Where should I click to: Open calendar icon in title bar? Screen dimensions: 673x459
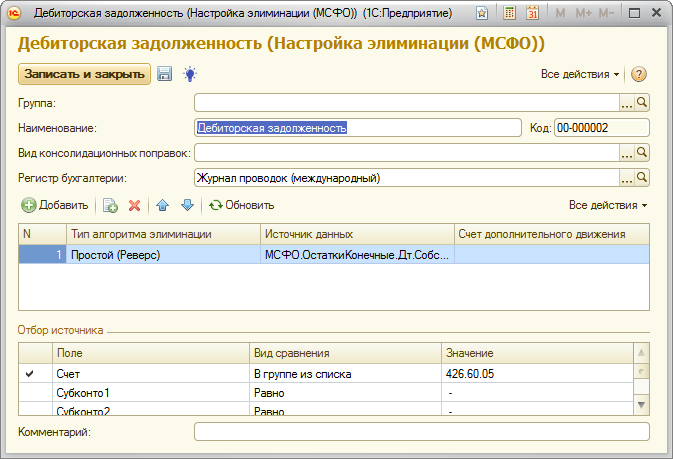click(533, 14)
